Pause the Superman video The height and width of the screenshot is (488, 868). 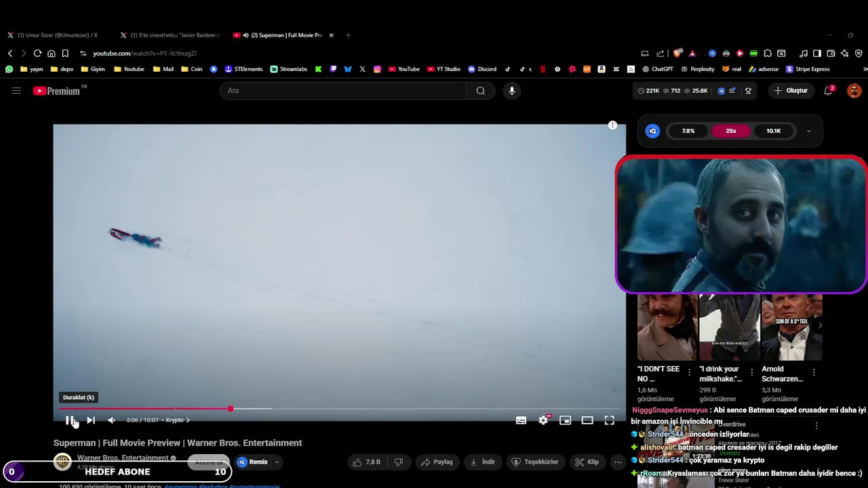tap(69, 420)
